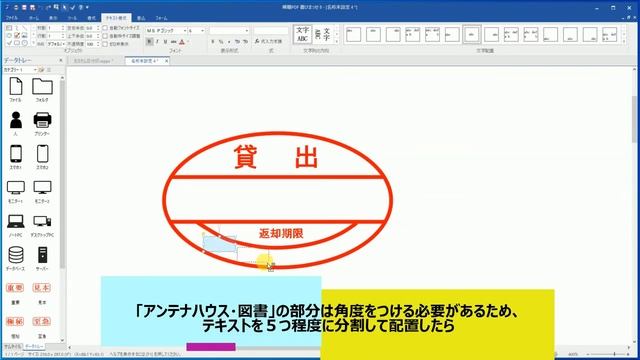
Task: Set horizontal text direction 文字ABC
Action: tap(302, 34)
